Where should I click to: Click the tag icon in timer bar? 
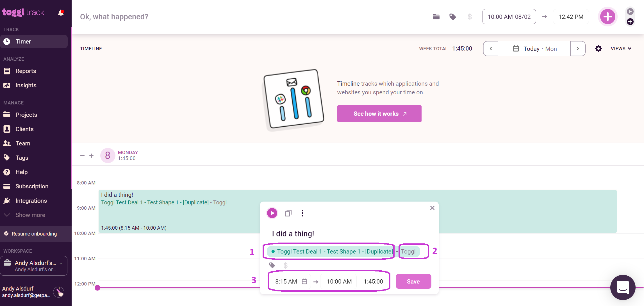452,17
